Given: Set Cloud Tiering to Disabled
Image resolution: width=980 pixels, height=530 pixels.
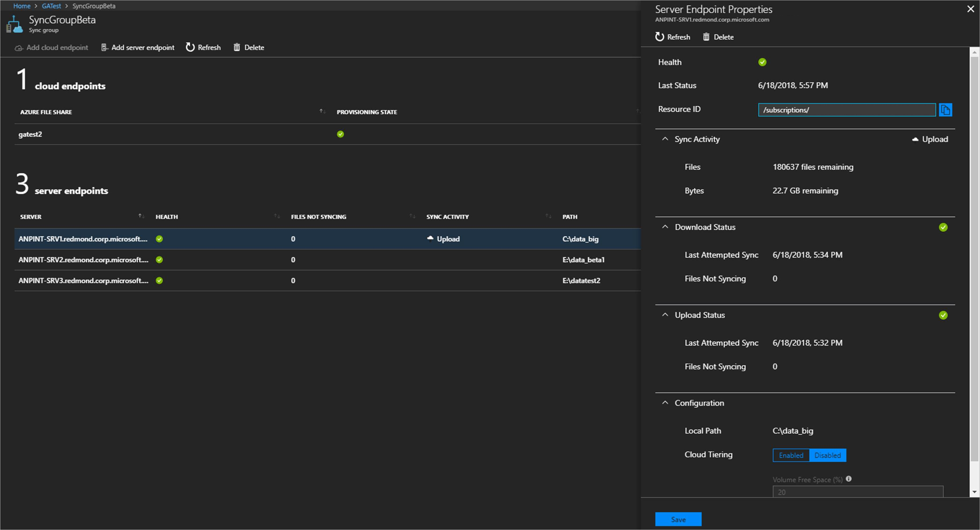Looking at the screenshot, I should coord(827,455).
